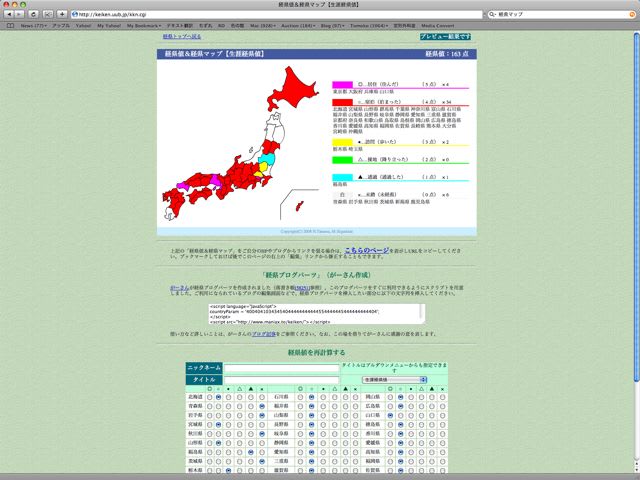Click the ニックネーム input field

(282, 368)
